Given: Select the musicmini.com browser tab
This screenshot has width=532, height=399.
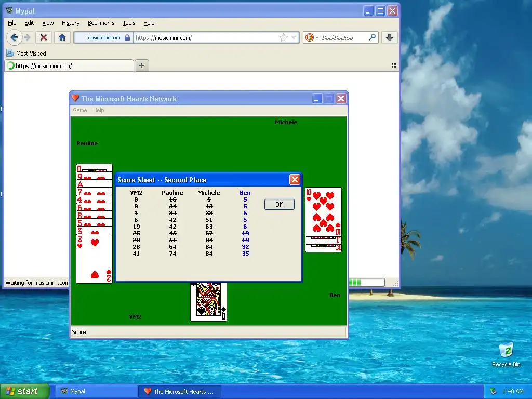Looking at the screenshot, I should click(69, 66).
